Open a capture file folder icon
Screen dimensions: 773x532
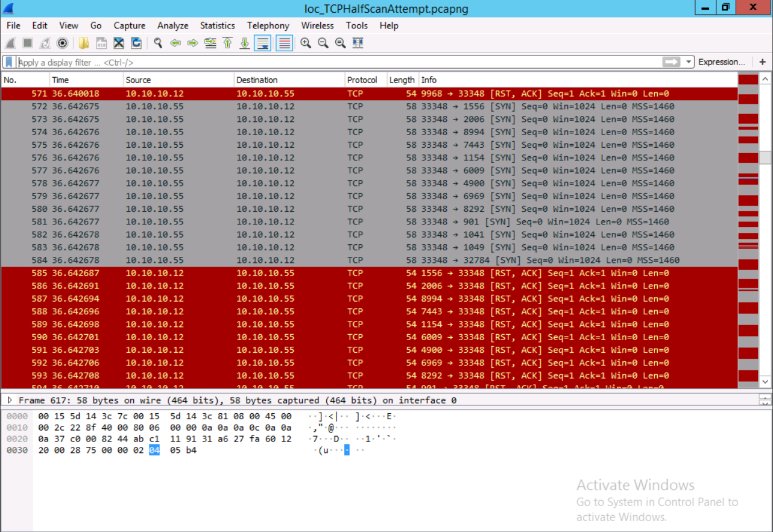[84, 43]
